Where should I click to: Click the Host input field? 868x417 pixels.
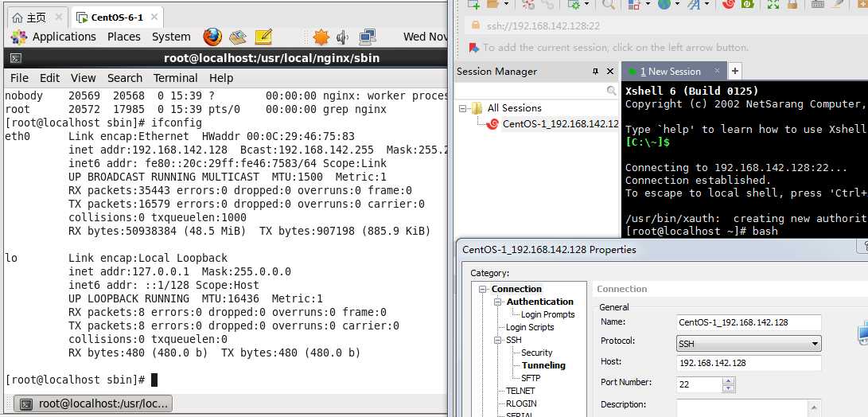[749, 363]
